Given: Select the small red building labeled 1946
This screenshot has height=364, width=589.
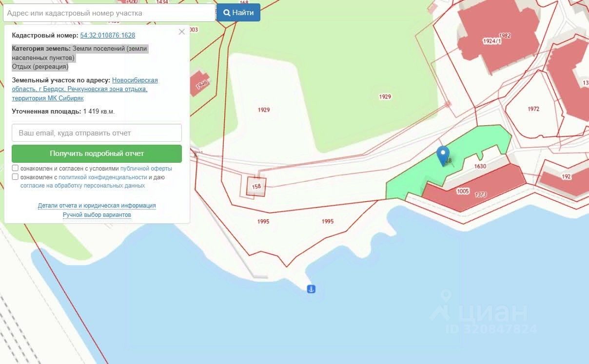Looking at the screenshot, I should (x=200, y=84).
